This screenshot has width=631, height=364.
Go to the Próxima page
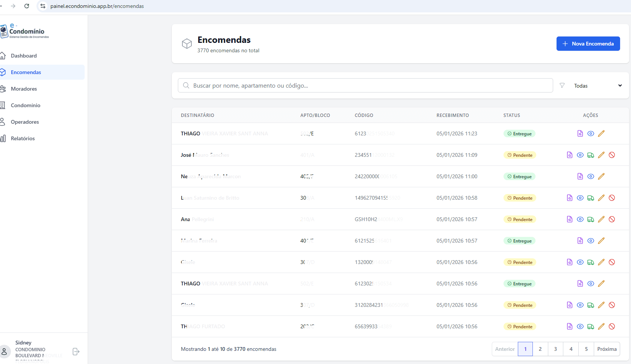point(607,349)
